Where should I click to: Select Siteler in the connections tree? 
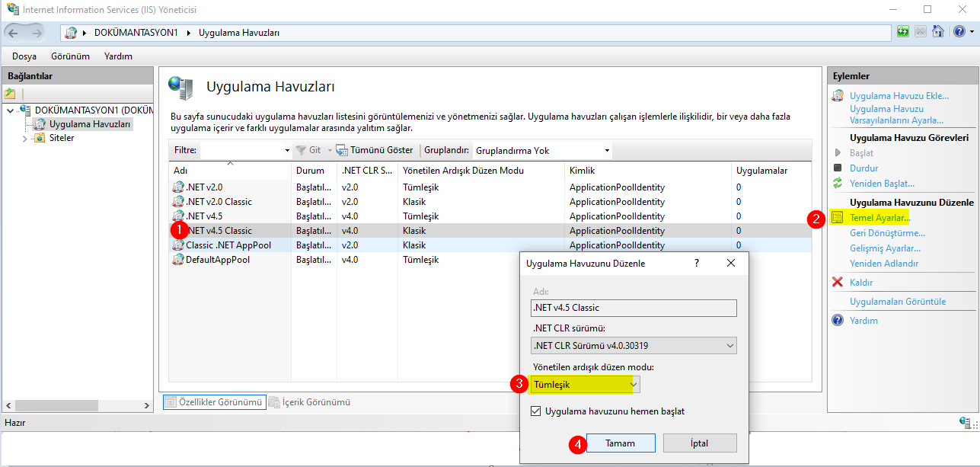pos(62,139)
